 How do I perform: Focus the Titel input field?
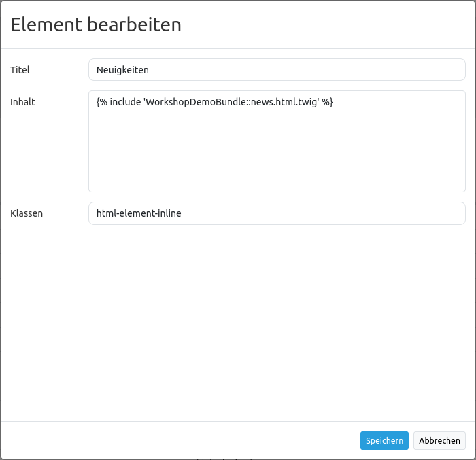[277, 69]
